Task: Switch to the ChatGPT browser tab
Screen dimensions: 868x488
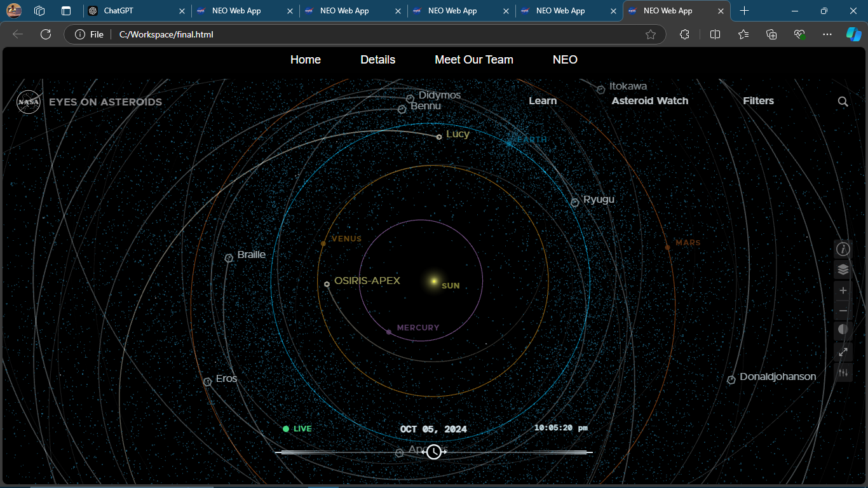Action: click(x=137, y=11)
